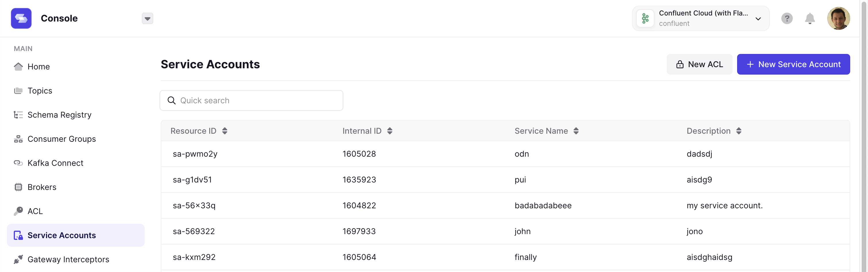
Task: Click the ACL key icon
Action: (18, 211)
